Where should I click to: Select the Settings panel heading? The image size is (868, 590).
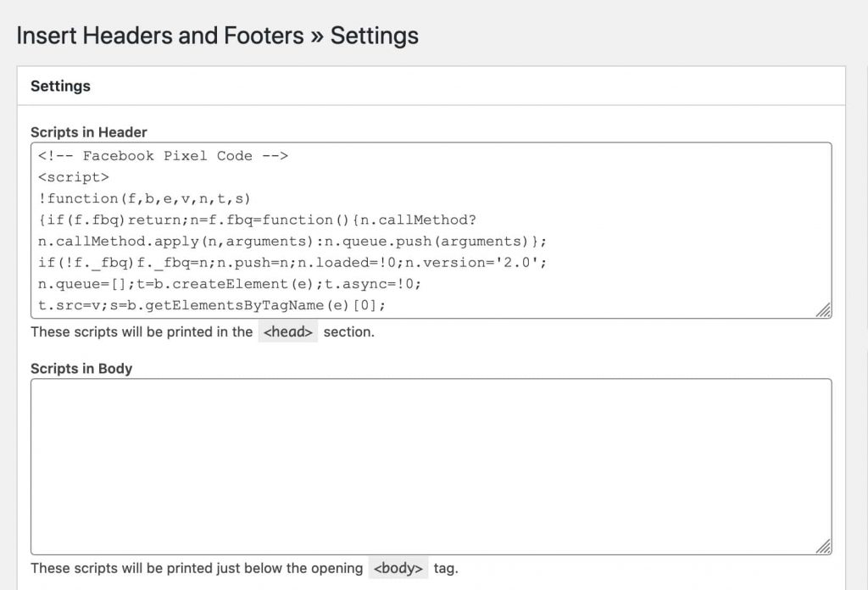pyautogui.click(x=60, y=86)
